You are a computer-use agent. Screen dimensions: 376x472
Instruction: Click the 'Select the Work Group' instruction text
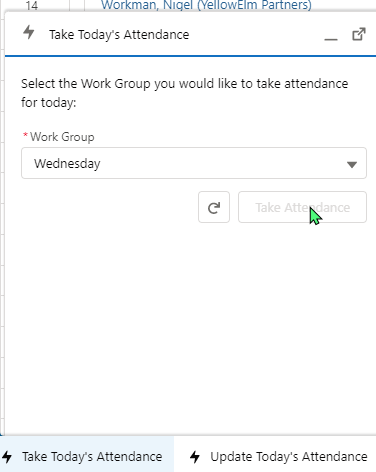coord(184,84)
